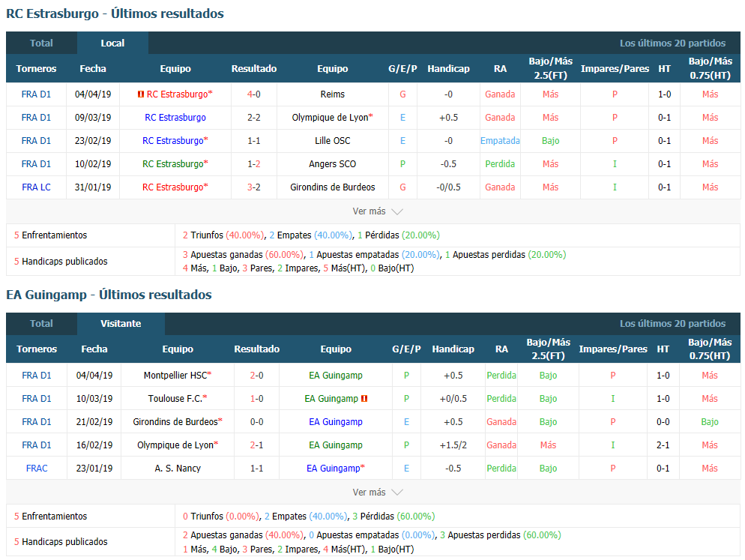Click the A. S. Nancy team name

(x=178, y=469)
